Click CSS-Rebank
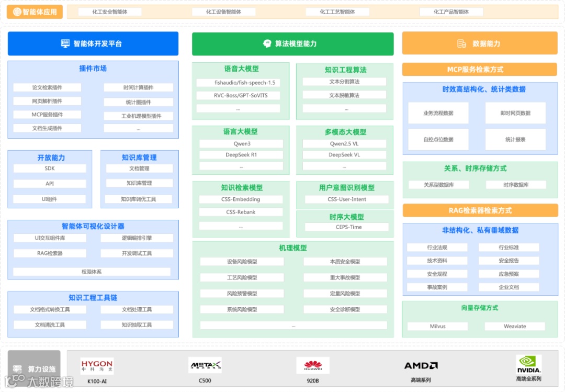 [x=241, y=212]
